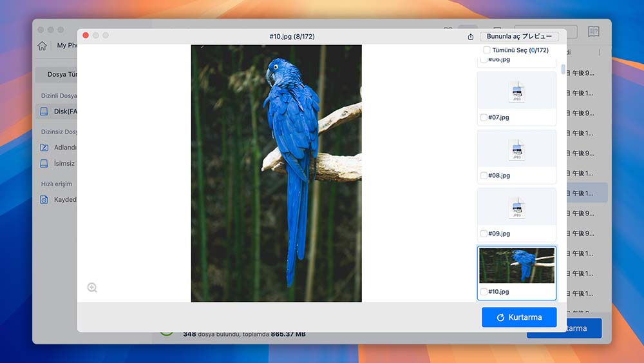Click the İsimsiz sidebar item in background window
644x363 pixels.
57,163
